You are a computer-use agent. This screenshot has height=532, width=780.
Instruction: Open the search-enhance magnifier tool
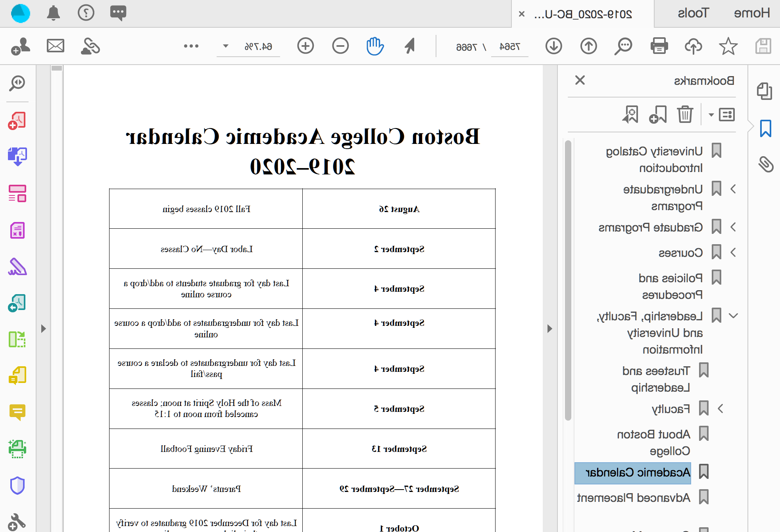[x=17, y=83]
